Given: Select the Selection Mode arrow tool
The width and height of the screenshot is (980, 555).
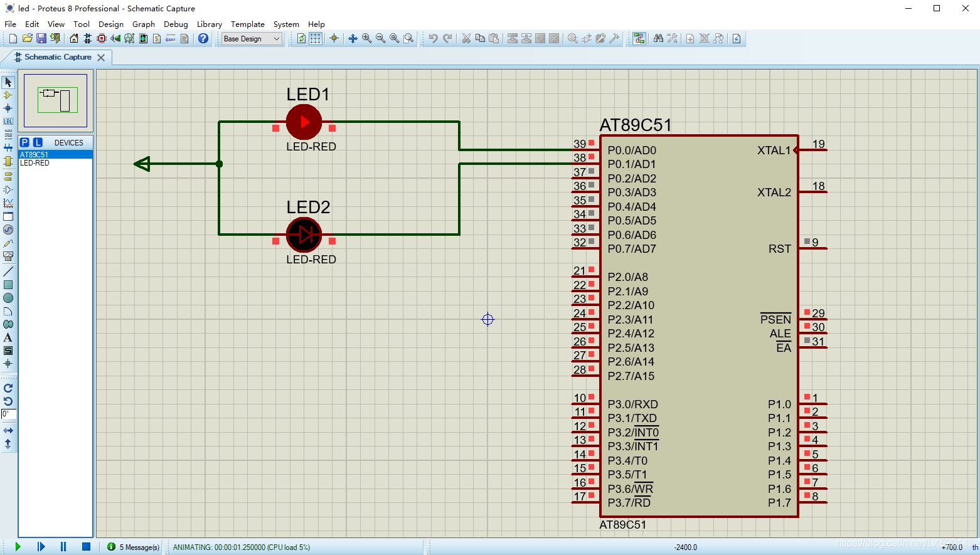Looking at the screenshot, I should click(x=8, y=82).
